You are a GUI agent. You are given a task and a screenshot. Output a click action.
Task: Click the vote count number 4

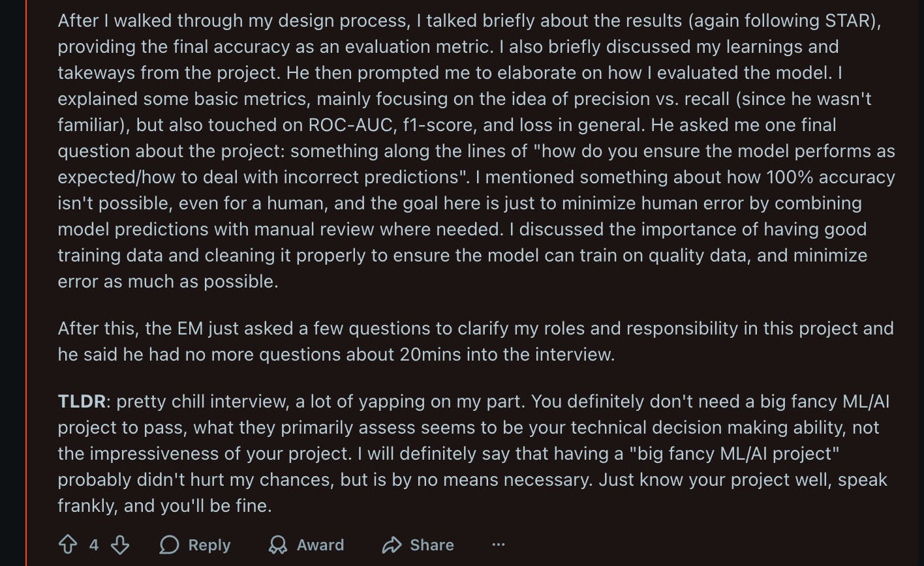point(94,544)
